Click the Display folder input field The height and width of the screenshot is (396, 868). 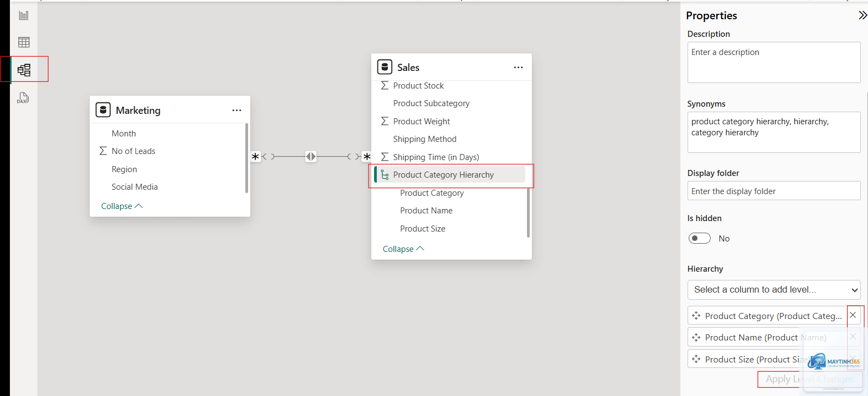point(774,191)
